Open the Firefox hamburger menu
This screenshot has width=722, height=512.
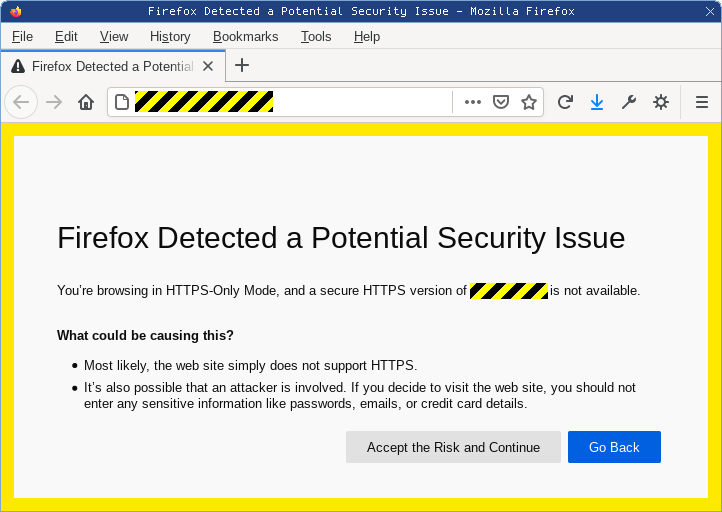(702, 102)
